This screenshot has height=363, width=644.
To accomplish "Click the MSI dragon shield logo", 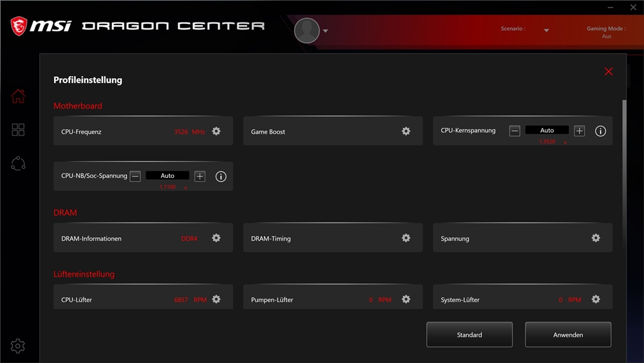I will pyautogui.click(x=19, y=26).
